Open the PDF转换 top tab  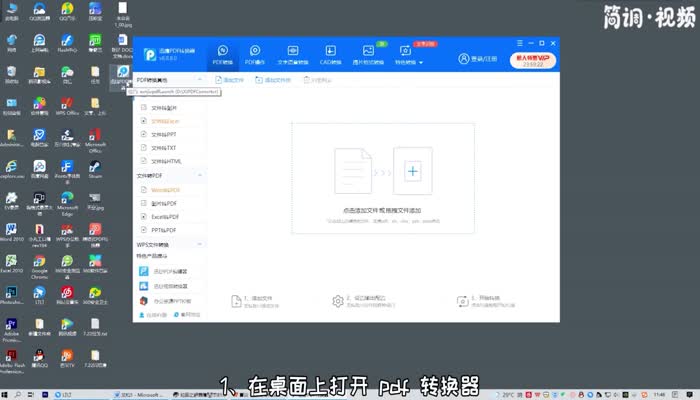(222, 54)
